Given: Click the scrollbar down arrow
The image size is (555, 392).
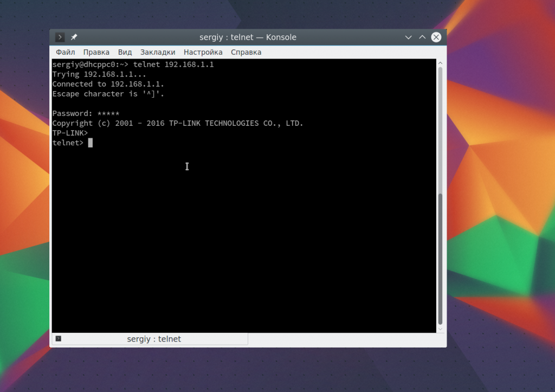Looking at the screenshot, I should click(x=440, y=329).
